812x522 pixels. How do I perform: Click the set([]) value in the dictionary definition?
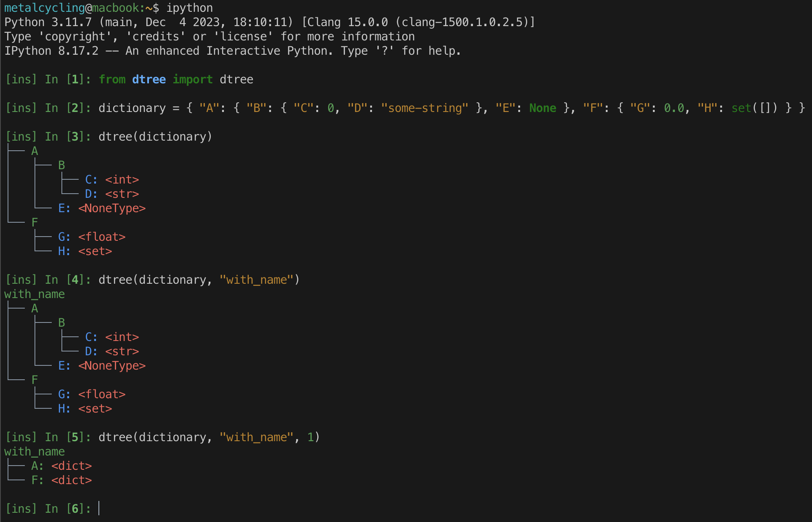(x=753, y=108)
